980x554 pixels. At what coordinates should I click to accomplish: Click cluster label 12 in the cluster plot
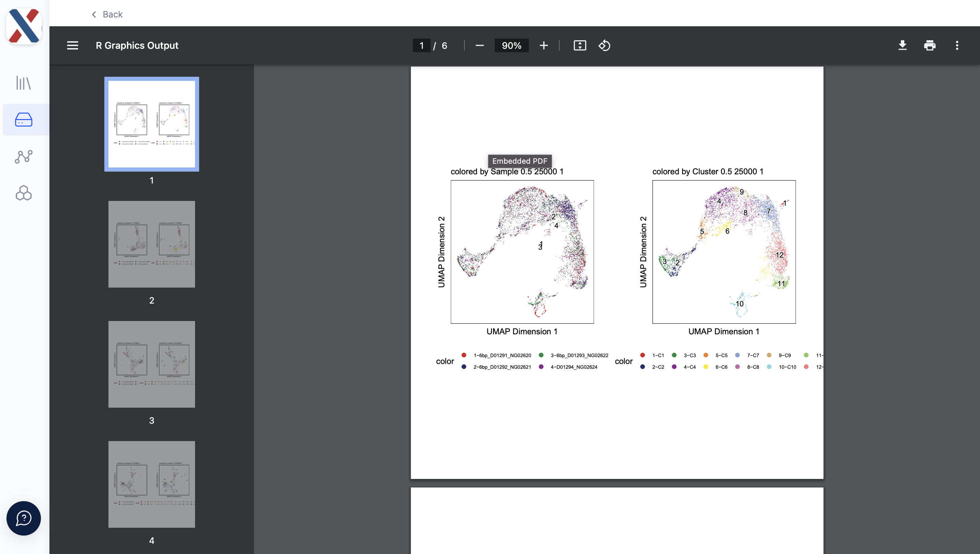coord(779,255)
